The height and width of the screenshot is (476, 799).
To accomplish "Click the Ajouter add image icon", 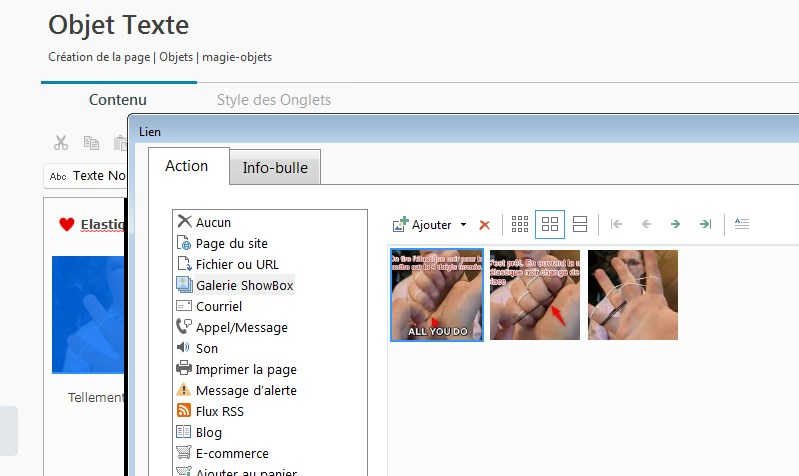I will (x=401, y=224).
